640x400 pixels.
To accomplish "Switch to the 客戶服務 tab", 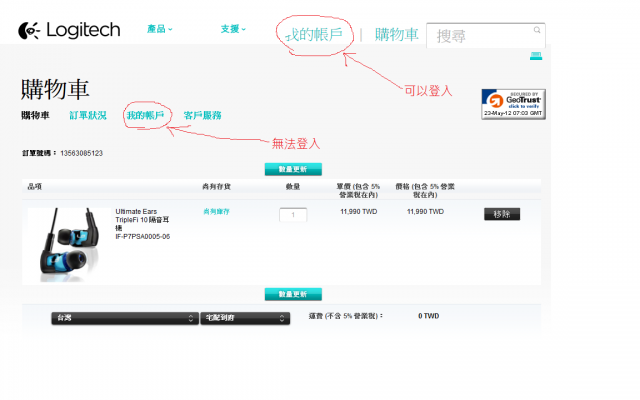I will pos(202,116).
